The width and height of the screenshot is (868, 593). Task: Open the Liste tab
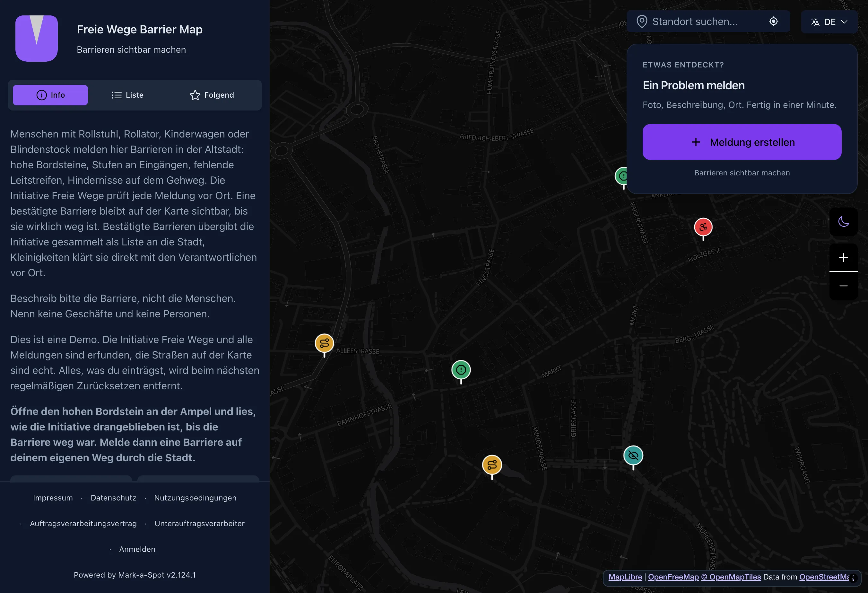[x=127, y=95]
